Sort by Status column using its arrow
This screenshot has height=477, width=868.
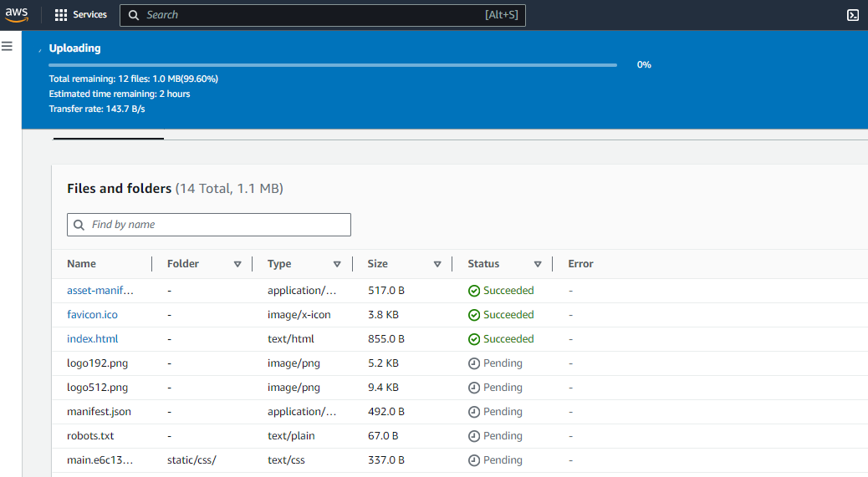pos(538,264)
